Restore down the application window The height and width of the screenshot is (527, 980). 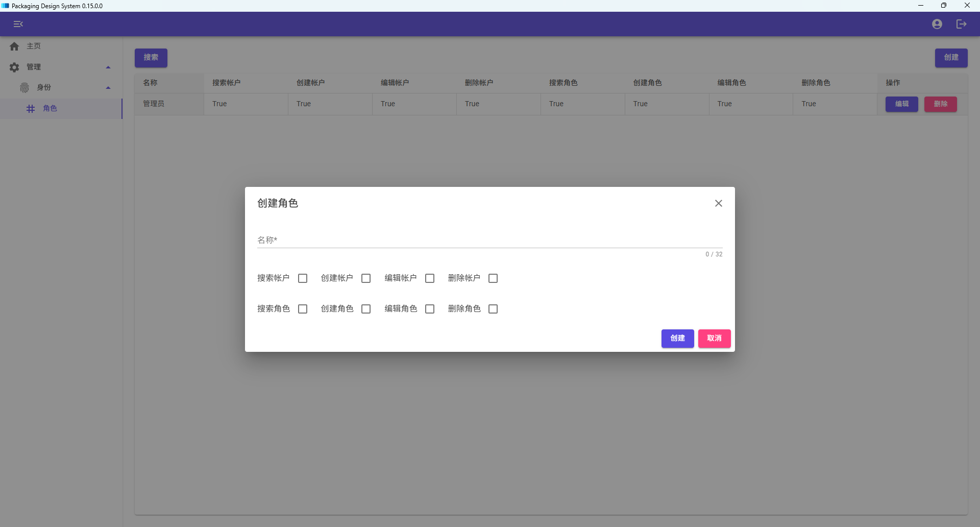(944, 6)
